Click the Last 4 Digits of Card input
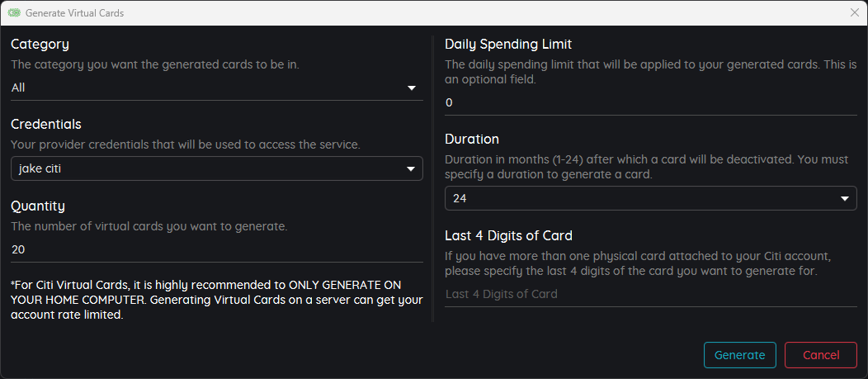This screenshot has height=379, width=868. pyautogui.click(x=651, y=294)
